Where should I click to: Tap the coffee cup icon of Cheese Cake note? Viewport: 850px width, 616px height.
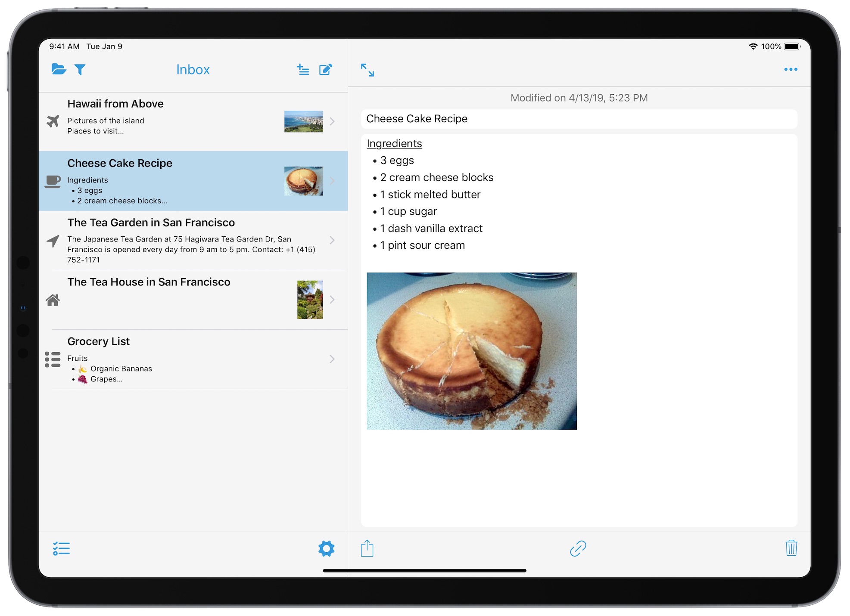[x=53, y=181]
